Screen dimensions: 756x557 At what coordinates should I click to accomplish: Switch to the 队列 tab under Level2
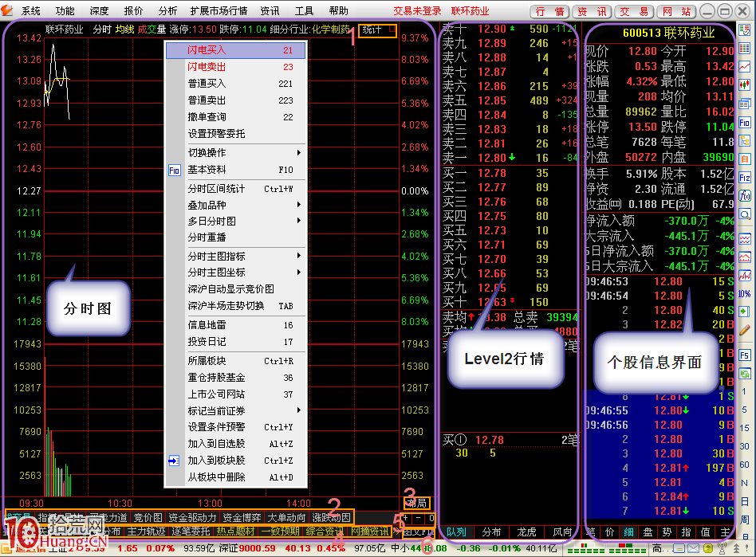(456, 532)
